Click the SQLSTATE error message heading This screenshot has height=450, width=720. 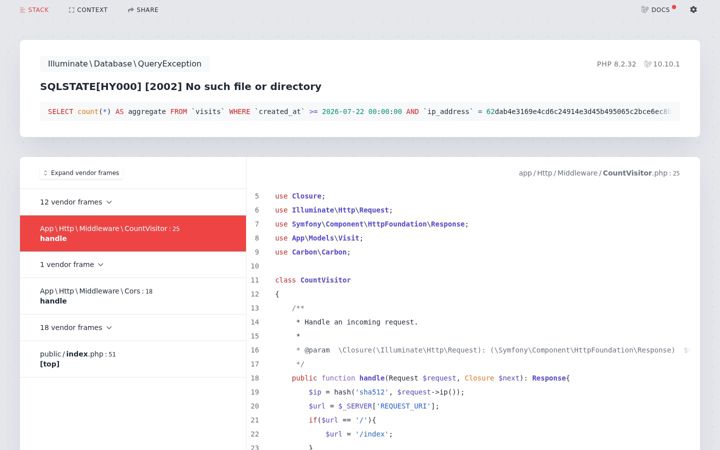point(180,86)
